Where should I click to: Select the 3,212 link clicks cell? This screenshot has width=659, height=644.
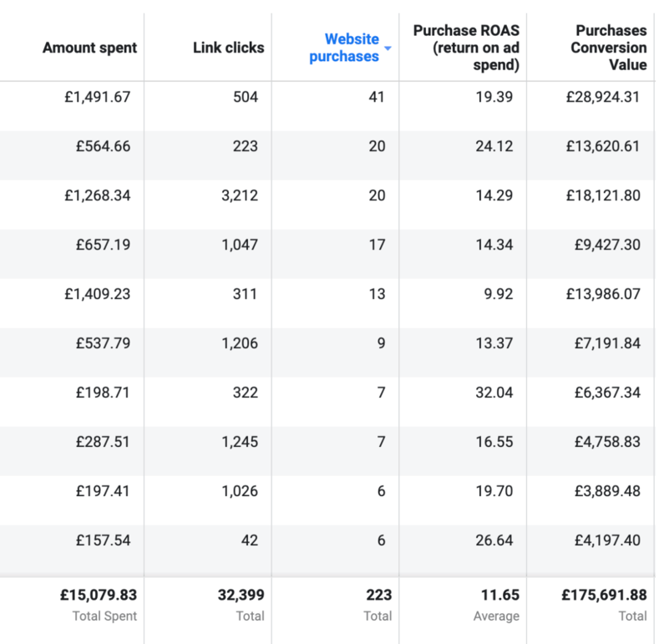[239, 195]
